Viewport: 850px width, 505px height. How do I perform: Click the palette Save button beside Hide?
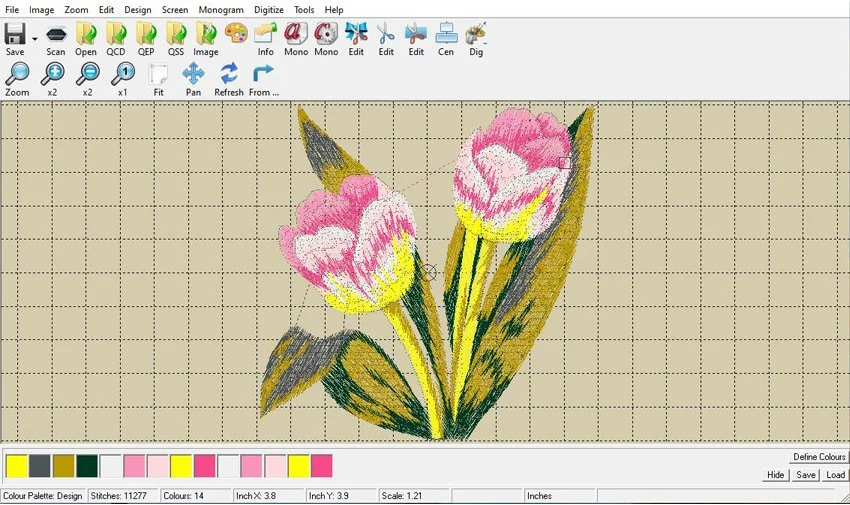pyautogui.click(x=806, y=475)
